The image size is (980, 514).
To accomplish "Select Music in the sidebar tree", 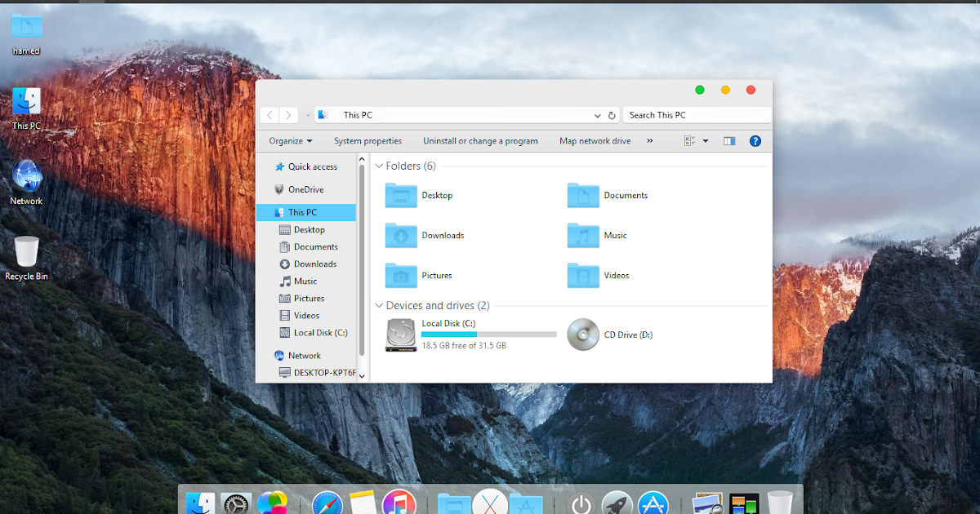I will click(298, 281).
